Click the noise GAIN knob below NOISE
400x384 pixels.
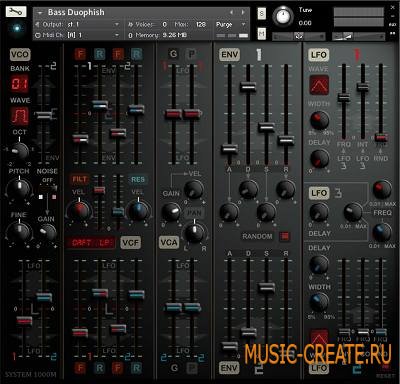[47, 232]
